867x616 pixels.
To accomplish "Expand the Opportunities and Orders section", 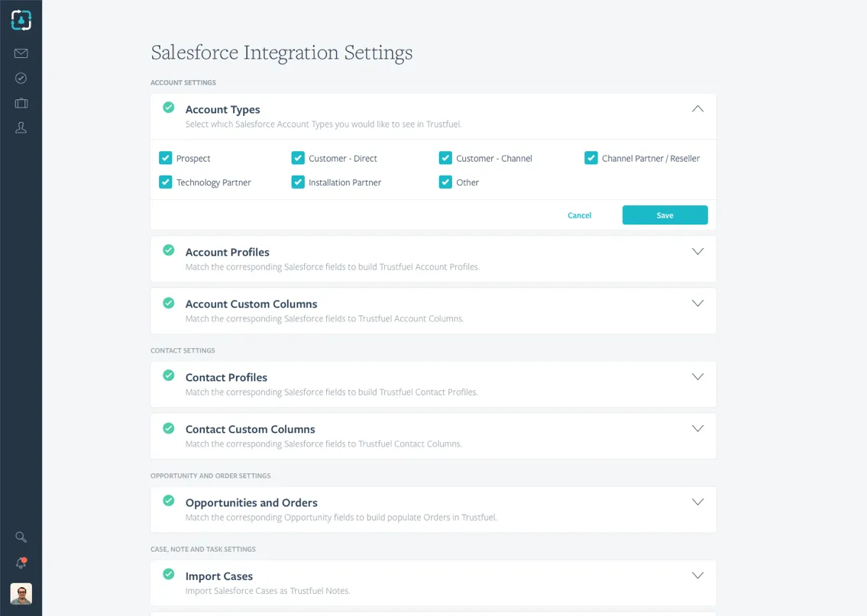I will [697, 502].
